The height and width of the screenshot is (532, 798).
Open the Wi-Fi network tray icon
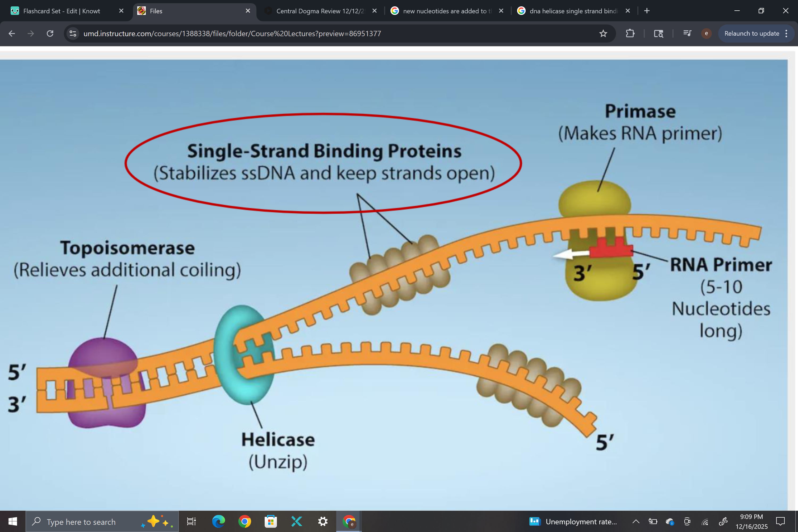(x=705, y=521)
